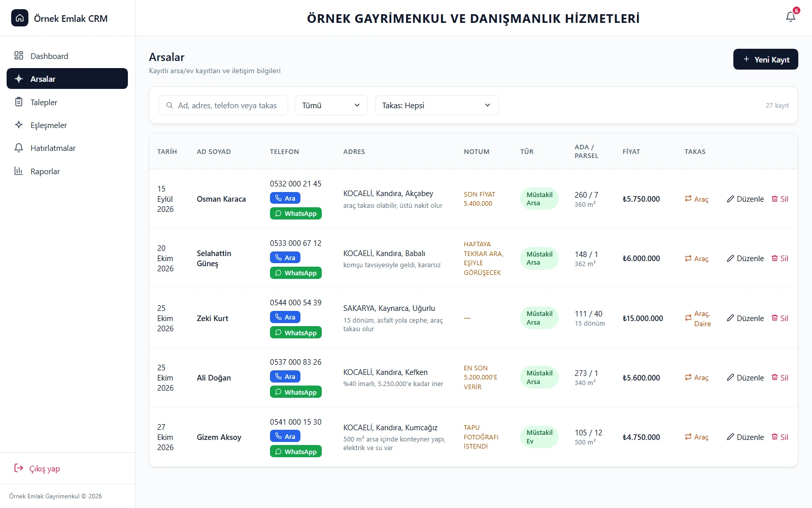This screenshot has width=812, height=508.
Task: Click the TARİH column header
Action: click(x=167, y=151)
